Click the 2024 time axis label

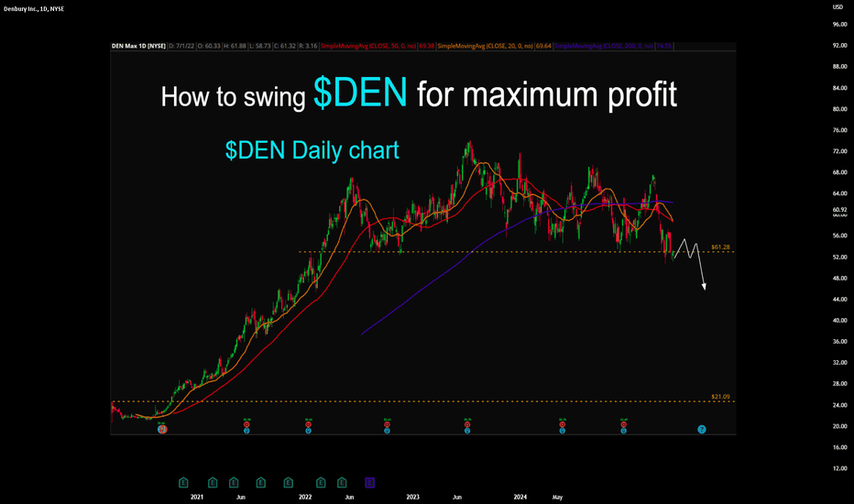pos(520,497)
